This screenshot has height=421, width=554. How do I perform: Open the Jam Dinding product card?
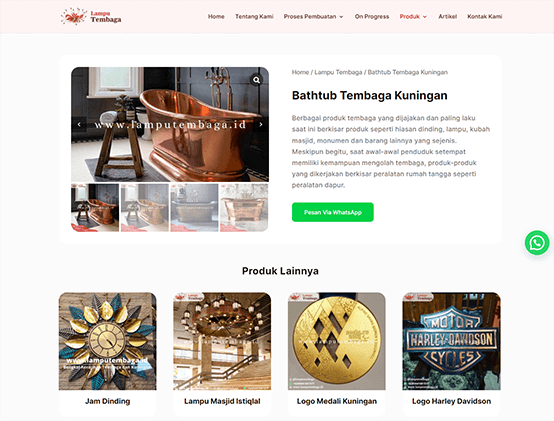(107, 354)
